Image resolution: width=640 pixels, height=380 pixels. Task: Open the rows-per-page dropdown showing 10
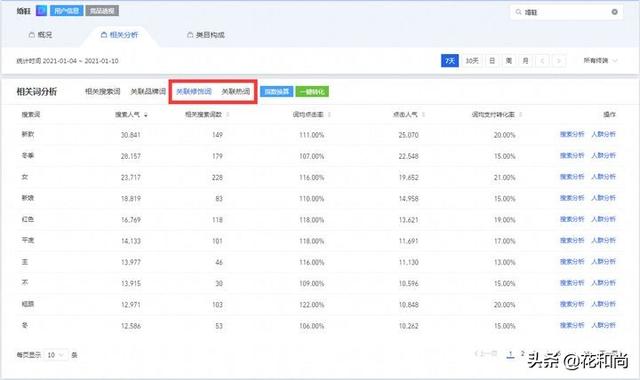56,355
